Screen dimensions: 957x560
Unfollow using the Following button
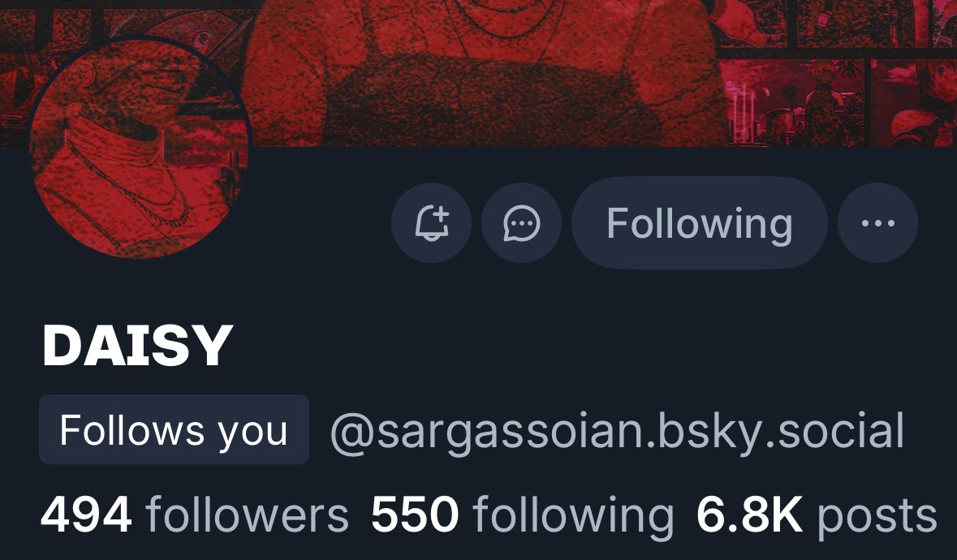click(x=700, y=222)
